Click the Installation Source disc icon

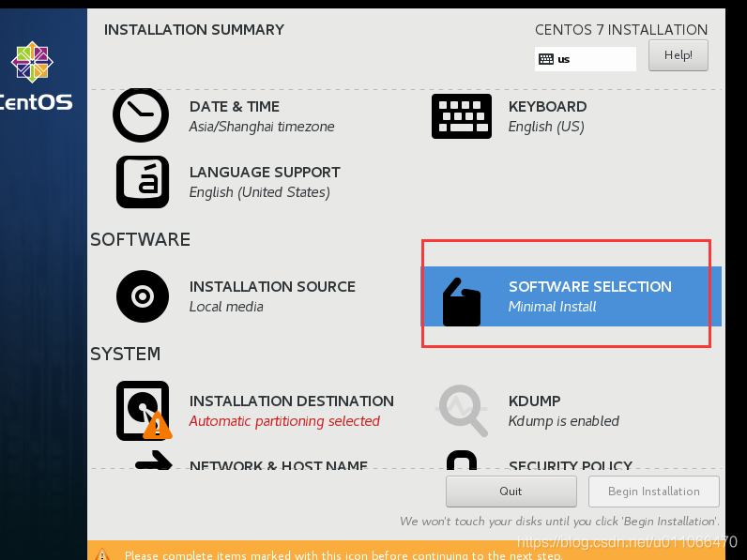click(143, 296)
